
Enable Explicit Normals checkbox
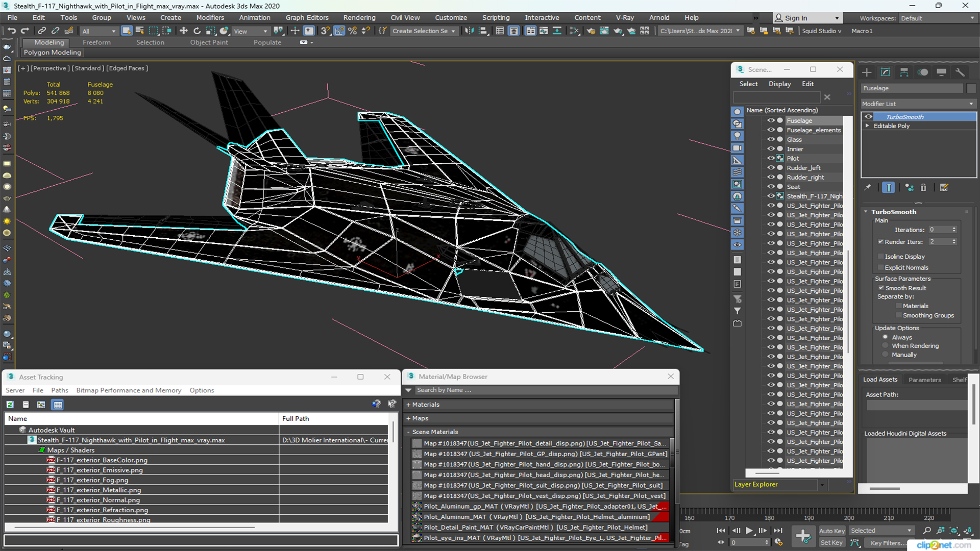(x=880, y=267)
